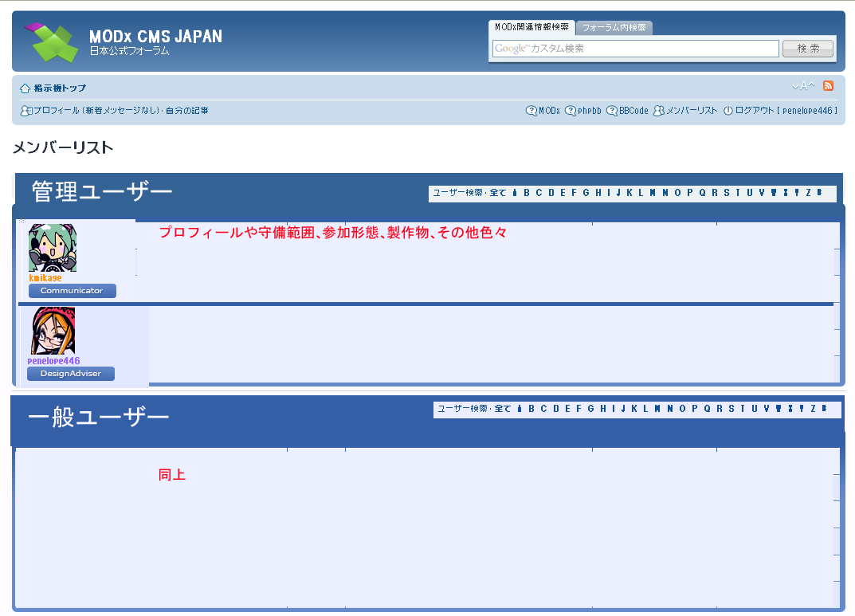Click ユーザー検索 in the 管理ユーザー header

click(457, 193)
